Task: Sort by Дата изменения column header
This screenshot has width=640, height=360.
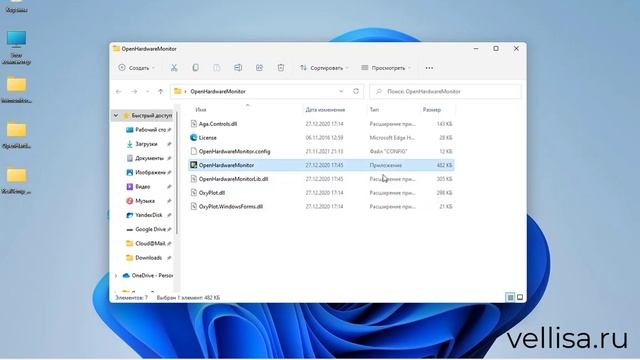Action: coord(325,110)
